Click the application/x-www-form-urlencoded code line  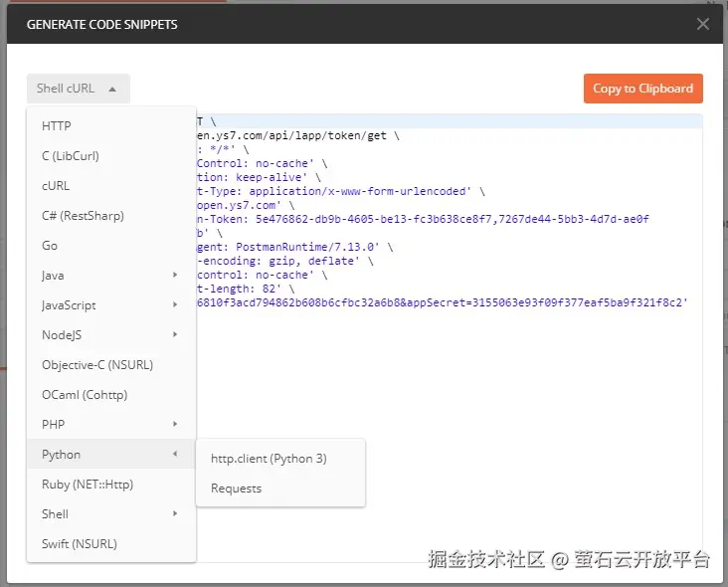coord(341,191)
